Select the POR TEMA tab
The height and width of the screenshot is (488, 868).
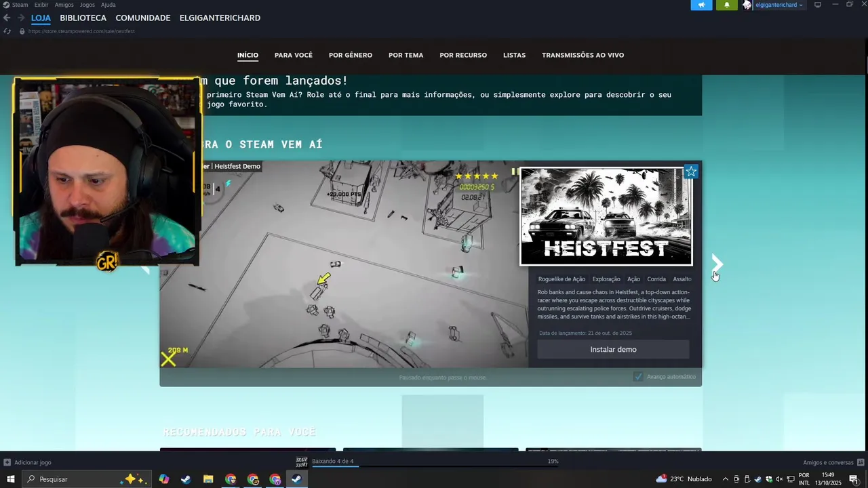pyautogui.click(x=406, y=55)
